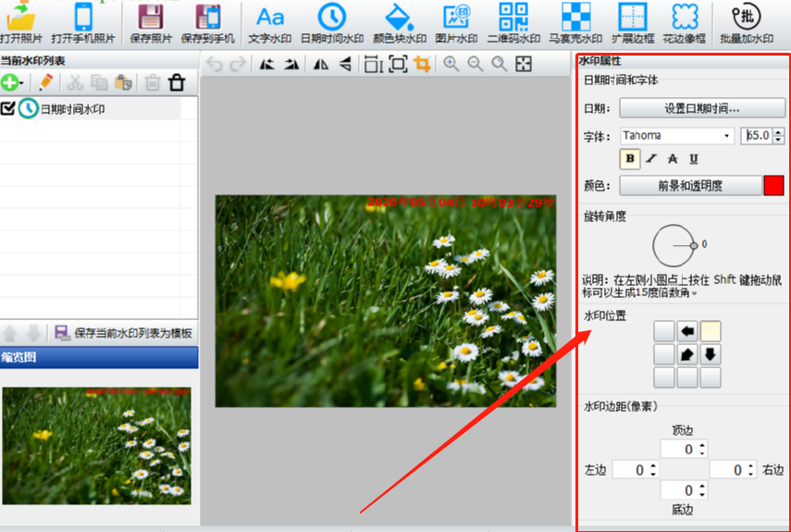Viewport: 791px width, 532px height.
Task: Click the copy watermark icon
Action: [99, 82]
